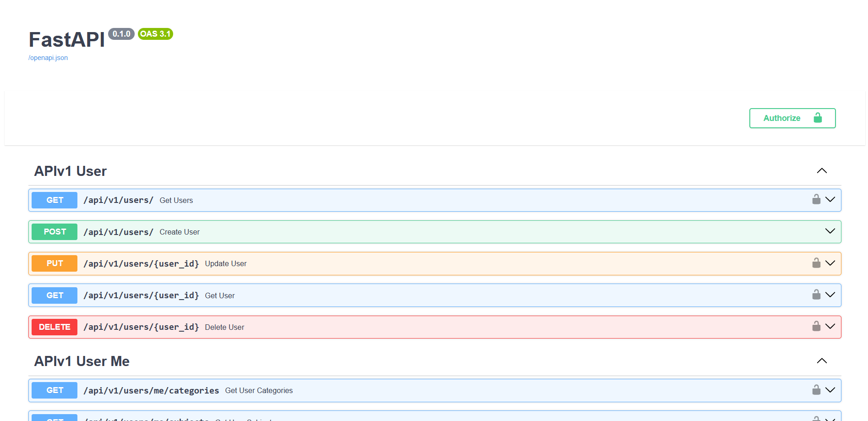Click the lock icon on Get User Categories row
This screenshot has width=868, height=421.
coord(816,390)
